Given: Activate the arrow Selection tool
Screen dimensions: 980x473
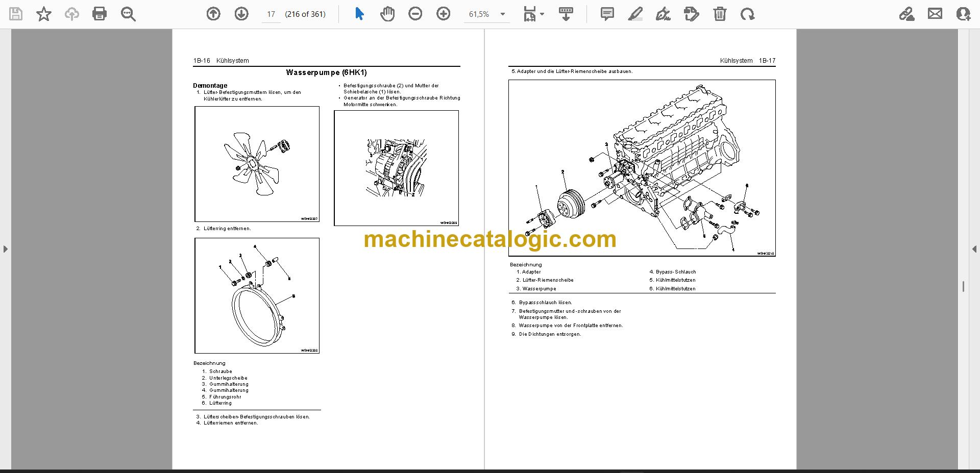Looking at the screenshot, I should click(359, 14).
